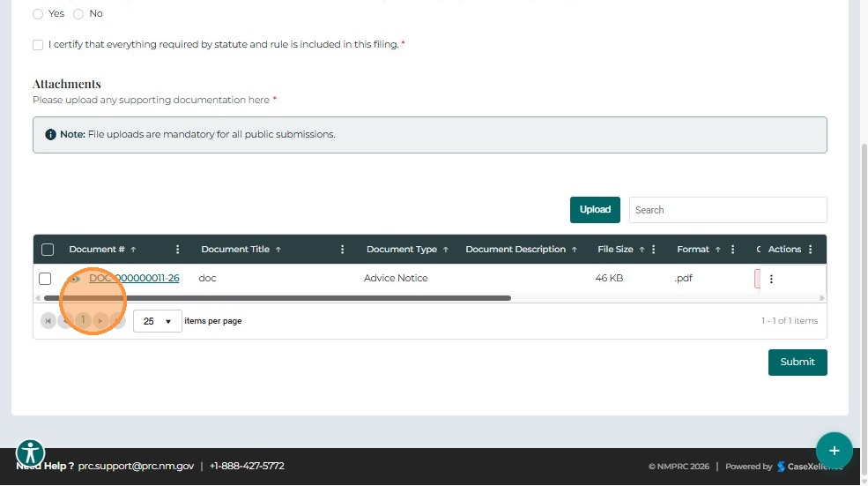This screenshot has width=868, height=486.
Task: Select page 1 in pager
Action: pyautogui.click(x=83, y=320)
